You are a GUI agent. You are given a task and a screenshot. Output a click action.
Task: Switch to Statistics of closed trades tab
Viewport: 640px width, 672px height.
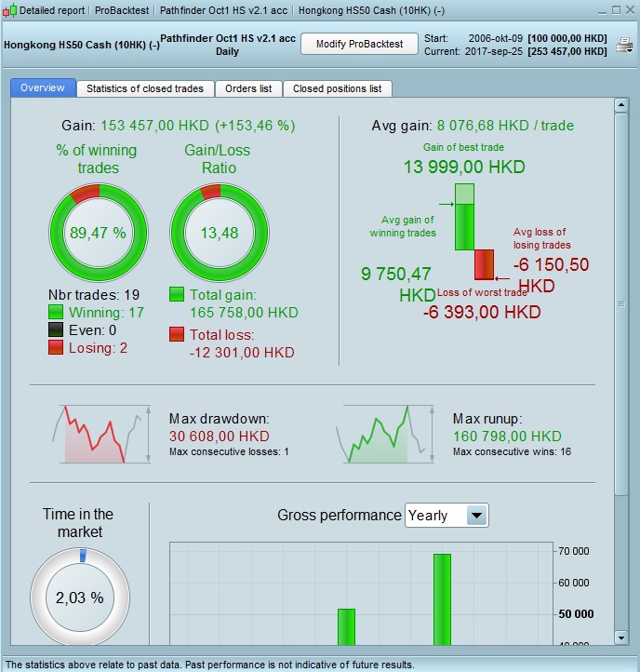pos(145,88)
